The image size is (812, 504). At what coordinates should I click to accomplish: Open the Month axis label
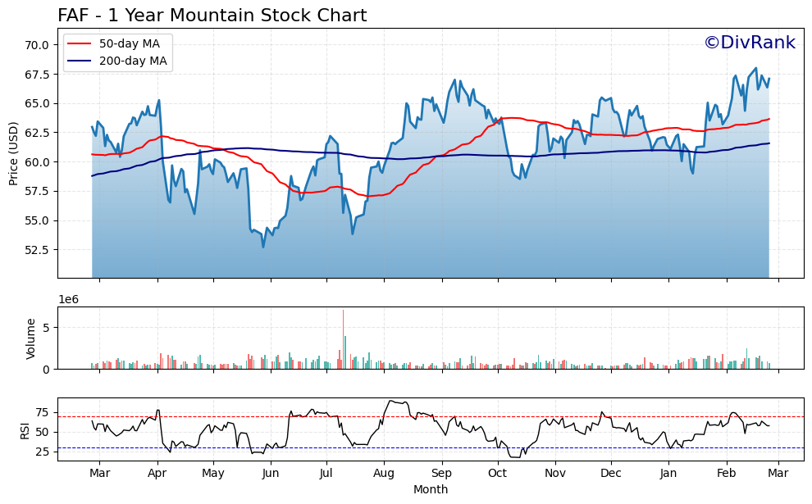pos(430,490)
